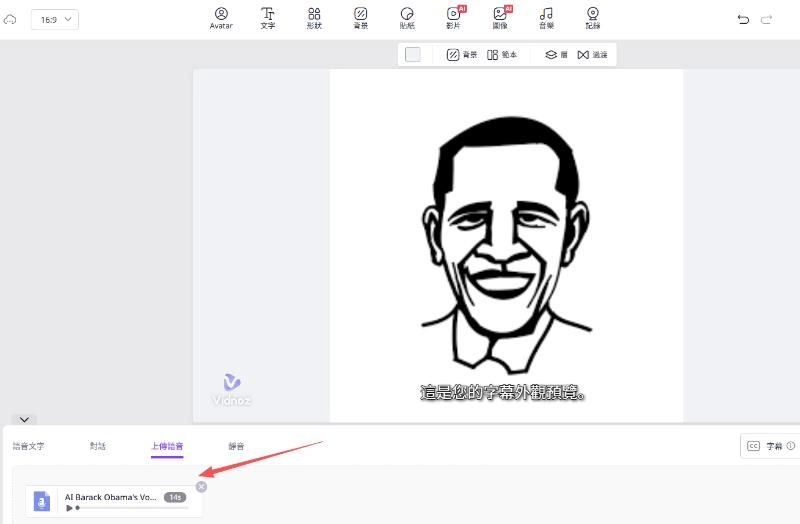Remove the AI Barack Obama's Voice audio
This screenshot has width=800, height=524.
[201, 486]
